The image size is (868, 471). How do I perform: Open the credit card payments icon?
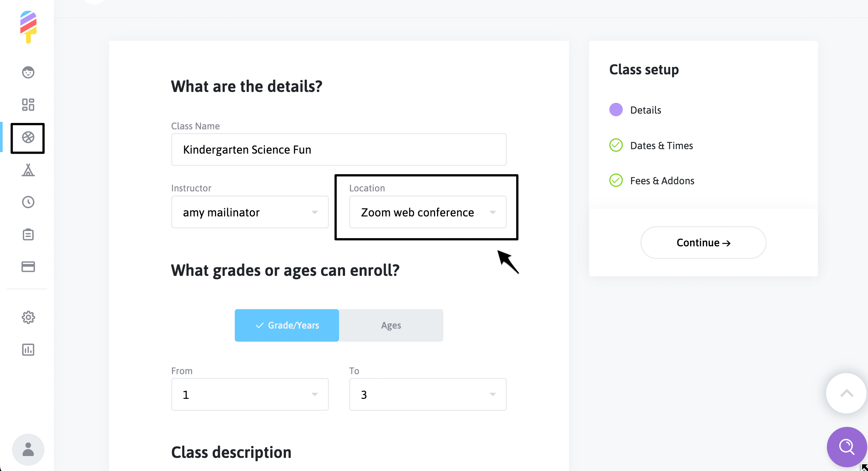click(28, 267)
